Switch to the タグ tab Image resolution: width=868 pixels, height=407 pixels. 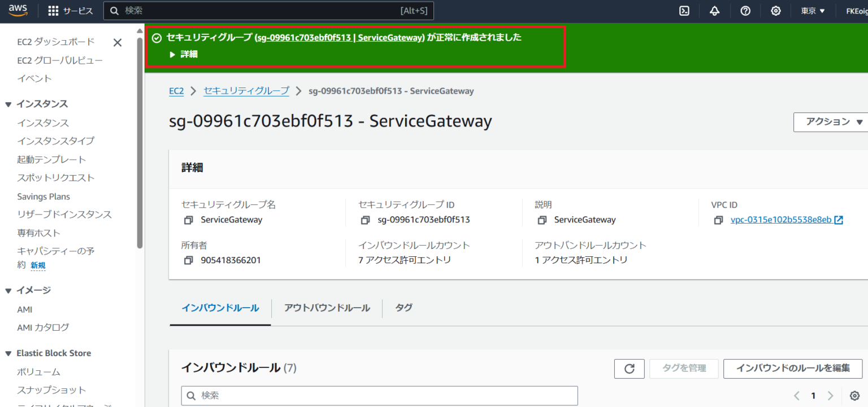tap(403, 308)
